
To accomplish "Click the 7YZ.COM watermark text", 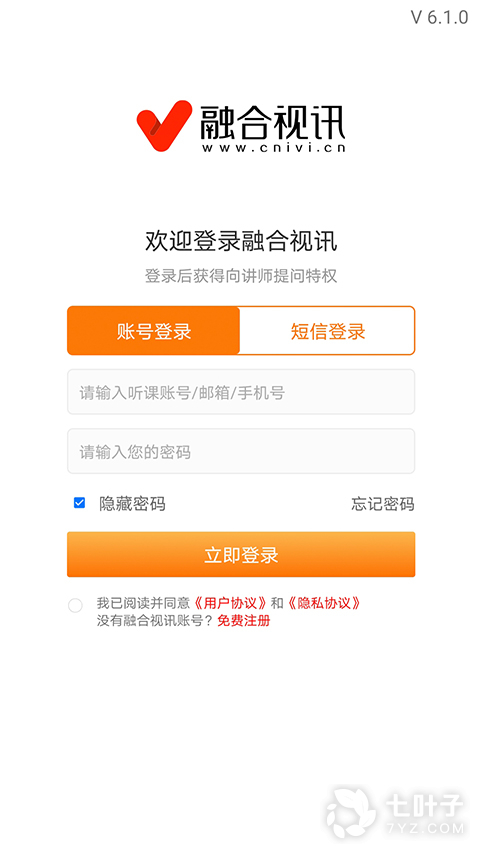I will pos(425,828).
